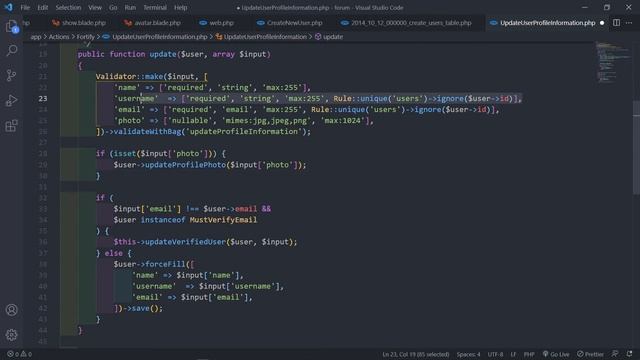Change end of line sequence LF
This screenshot has width=640, height=360.
coord(513,354)
